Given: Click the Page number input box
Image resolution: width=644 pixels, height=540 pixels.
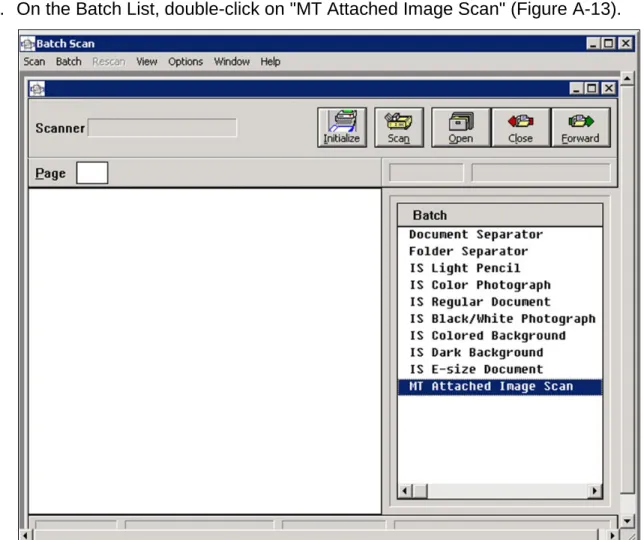Looking at the screenshot, I should pyautogui.click(x=92, y=173).
